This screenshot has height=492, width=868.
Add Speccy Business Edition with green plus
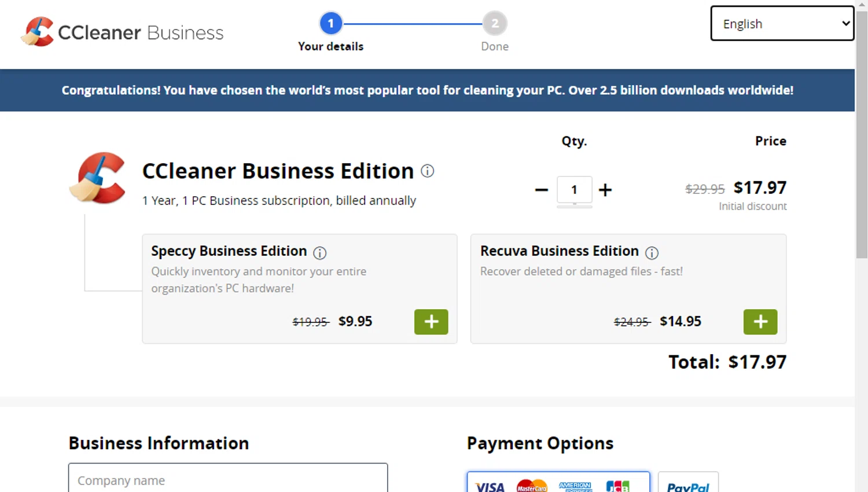point(431,322)
